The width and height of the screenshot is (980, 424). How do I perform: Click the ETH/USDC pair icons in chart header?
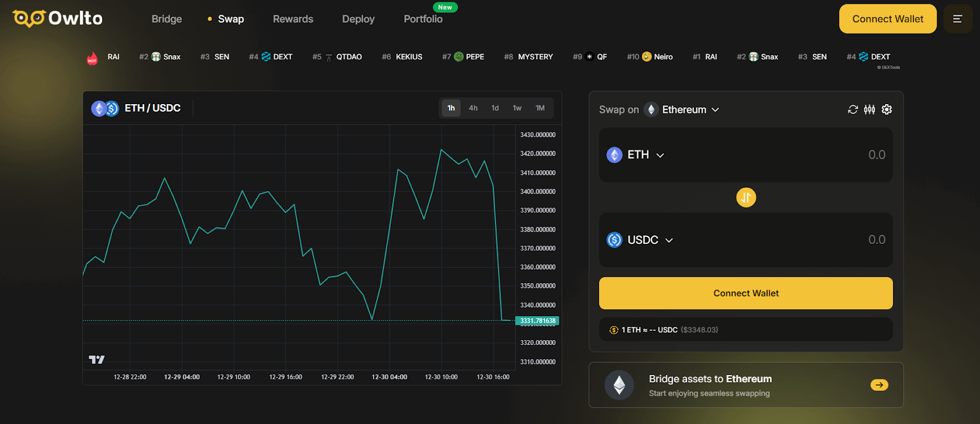coord(105,108)
